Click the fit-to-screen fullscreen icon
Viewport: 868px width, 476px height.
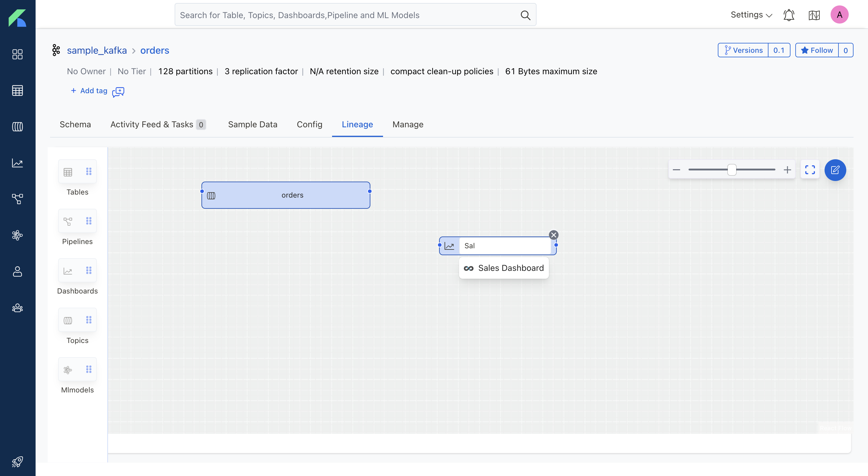810,170
